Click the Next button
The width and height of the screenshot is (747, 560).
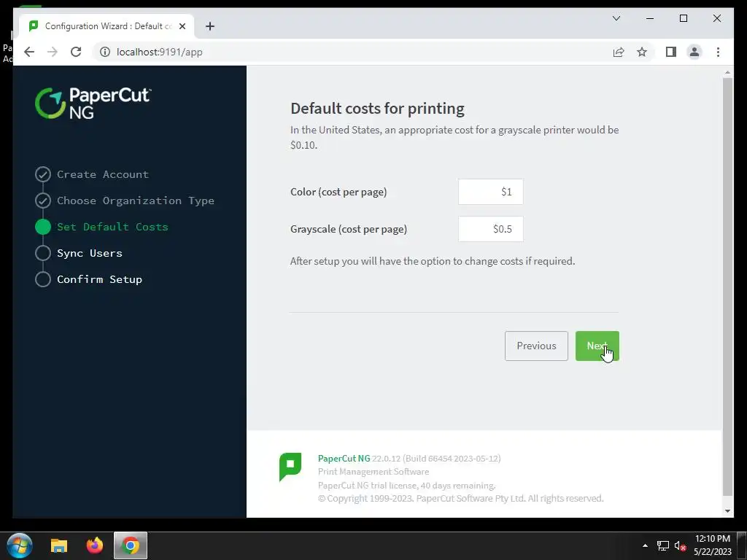point(597,346)
